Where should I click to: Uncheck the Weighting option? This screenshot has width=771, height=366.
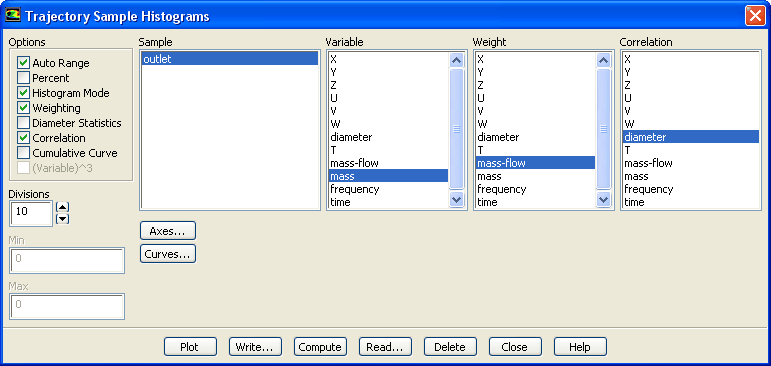(x=23, y=108)
